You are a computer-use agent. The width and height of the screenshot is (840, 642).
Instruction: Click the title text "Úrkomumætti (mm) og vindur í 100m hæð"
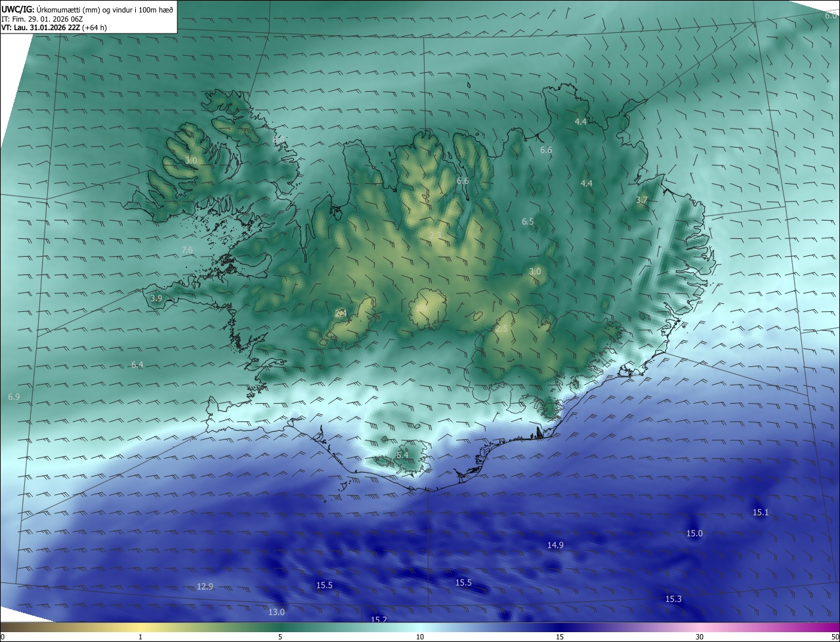click(x=105, y=9)
